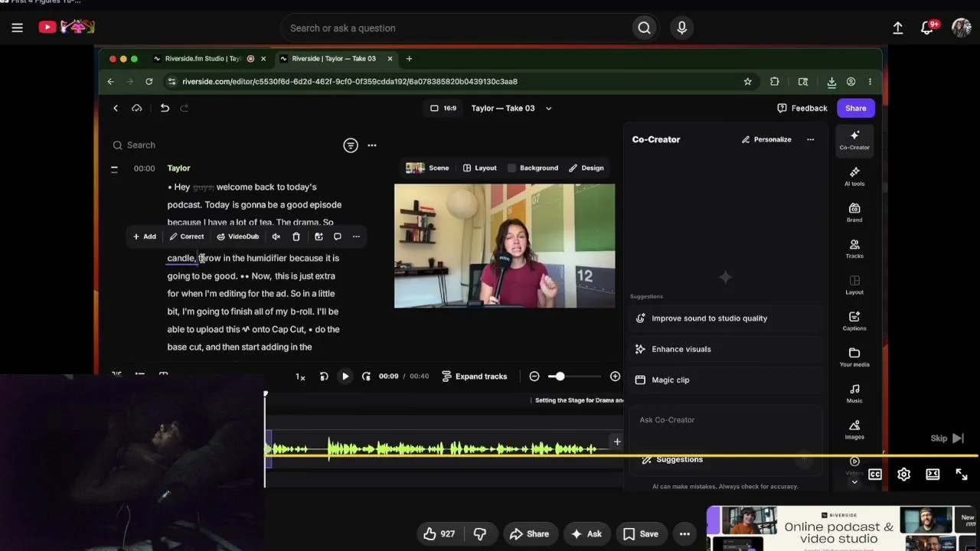
Task: Open AI tools in right sidebar
Action: [854, 177]
